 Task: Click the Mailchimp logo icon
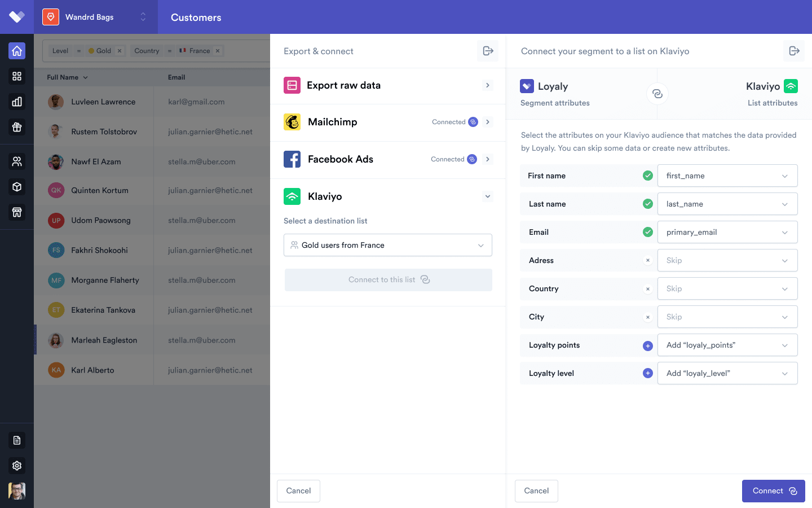point(292,122)
